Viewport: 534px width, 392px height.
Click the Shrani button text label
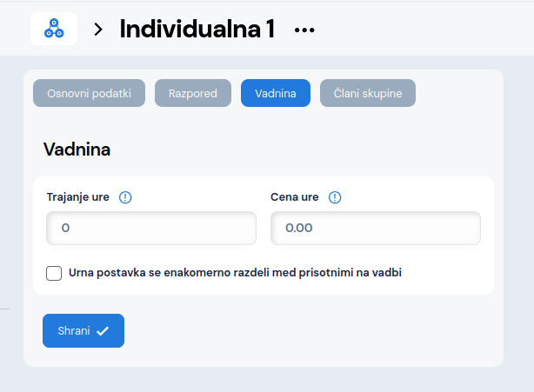click(74, 330)
